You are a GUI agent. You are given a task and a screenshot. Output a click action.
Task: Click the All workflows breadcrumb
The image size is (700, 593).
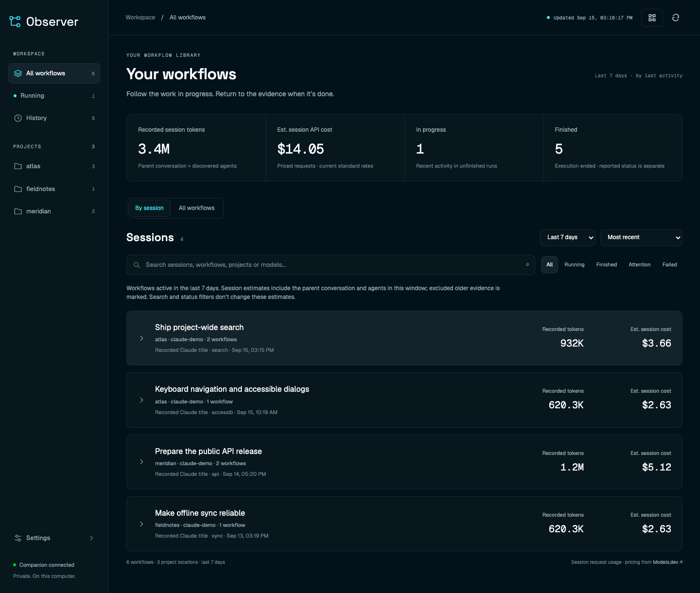[x=188, y=17]
